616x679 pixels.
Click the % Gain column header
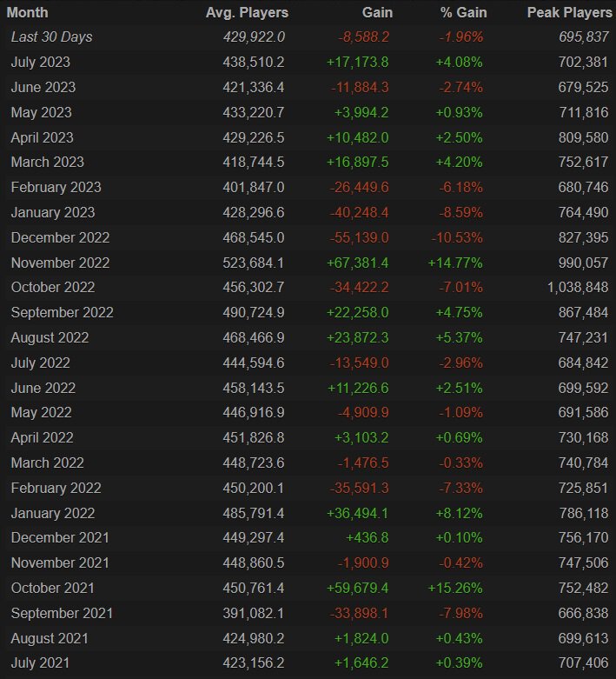463,12
